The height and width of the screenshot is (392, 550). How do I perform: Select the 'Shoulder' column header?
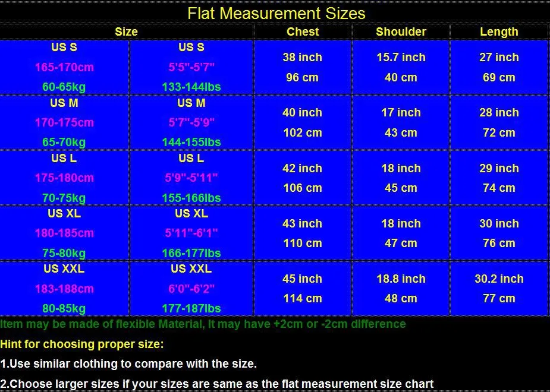[x=401, y=31]
